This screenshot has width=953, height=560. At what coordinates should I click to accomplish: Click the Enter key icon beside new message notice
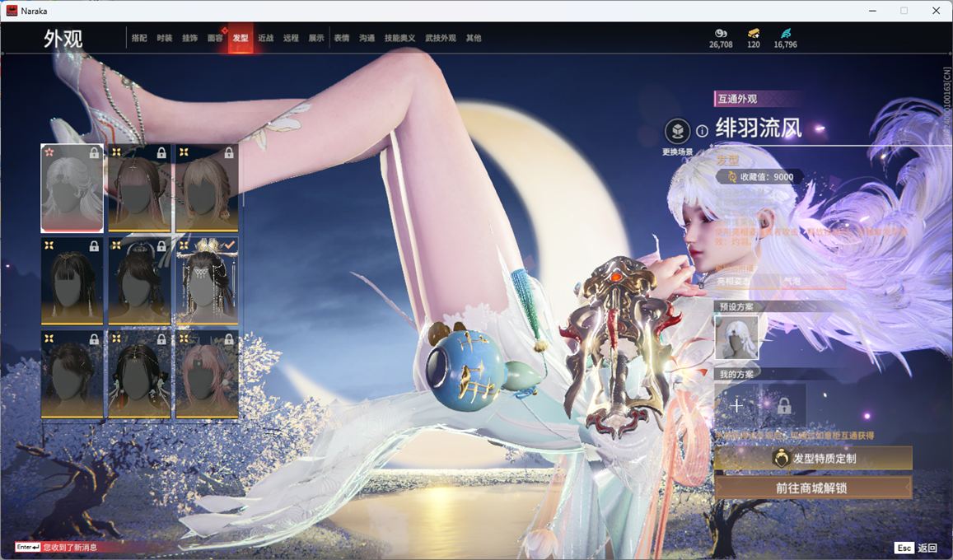tap(28, 547)
